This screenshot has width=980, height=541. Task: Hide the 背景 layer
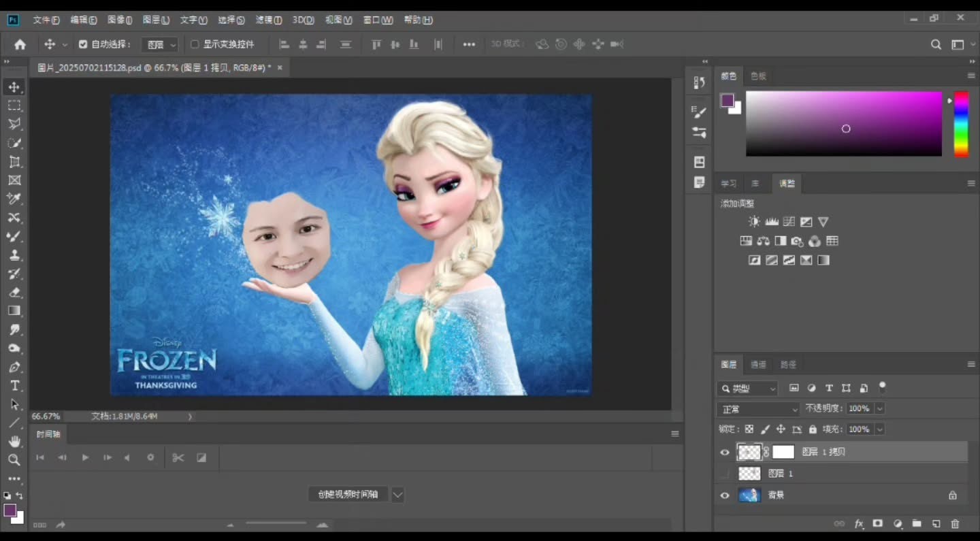click(x=725, y=495)
